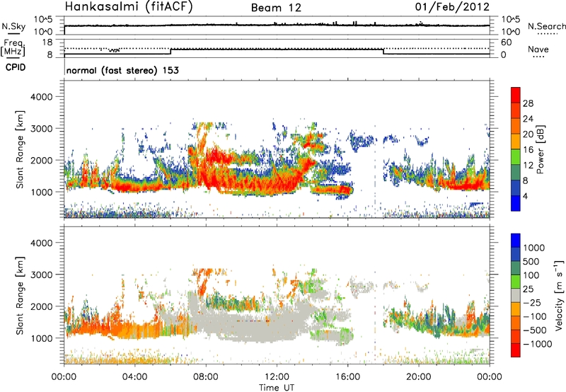The height and width of the screenshot is (392, 566).
Task: Click the 'Power [dB]' colorbar label
Action: click(x=540, y=149)
